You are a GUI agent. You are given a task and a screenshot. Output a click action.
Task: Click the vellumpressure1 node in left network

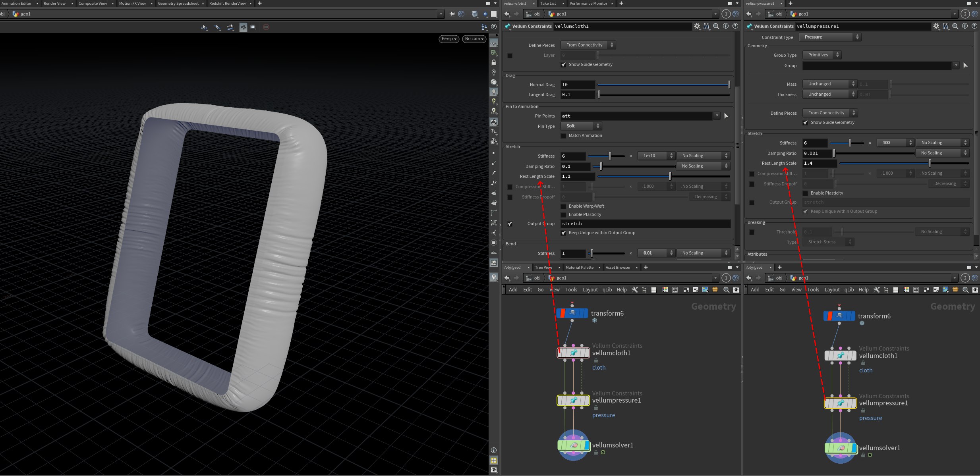click(573, 401)
